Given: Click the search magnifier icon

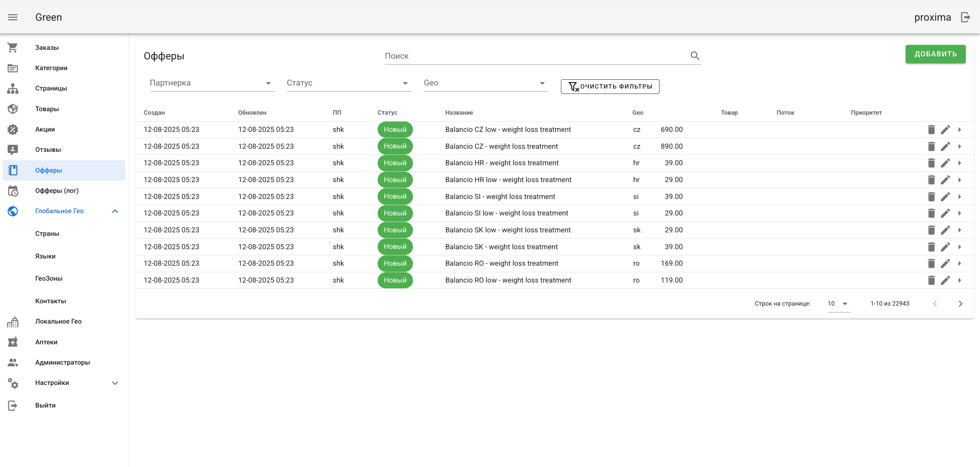Looking at the screenshot, I should click(x=695, y=56).
